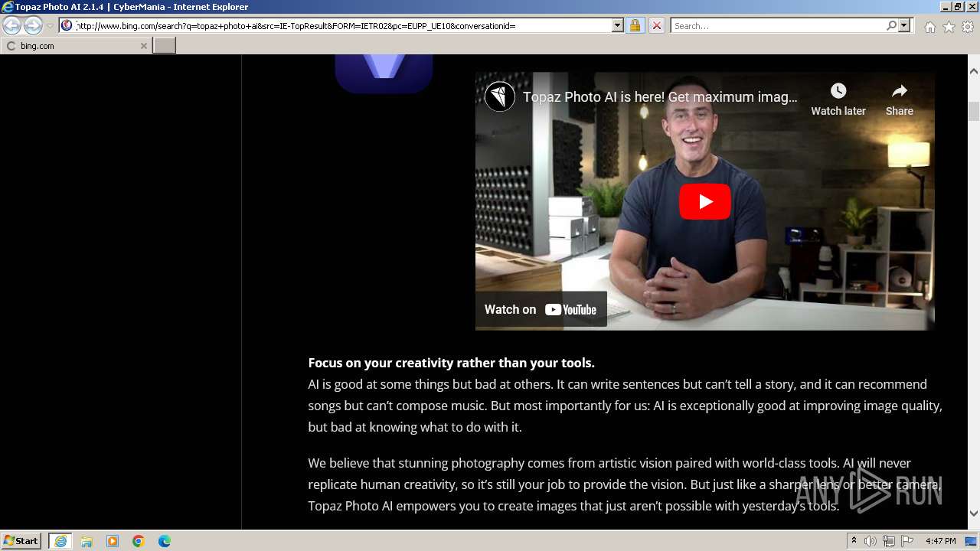Go forward with the browser Forward arrow

tap(33, 25)
